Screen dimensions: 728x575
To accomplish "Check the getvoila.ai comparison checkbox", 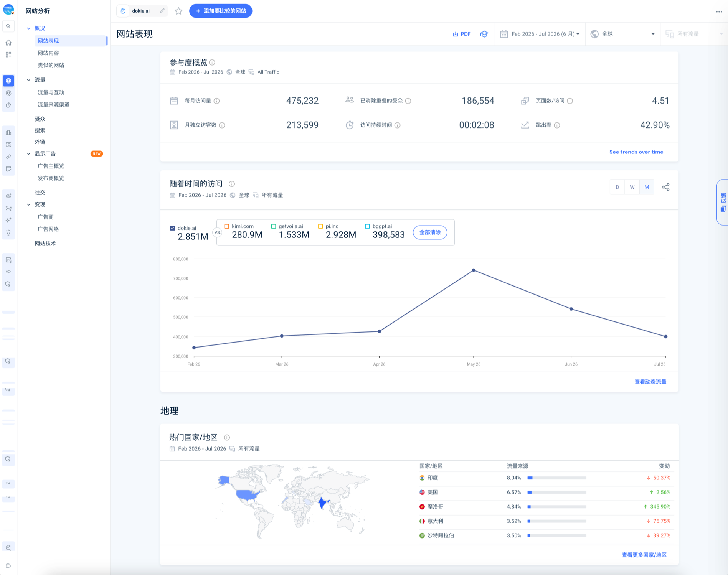I will [x=274, y=226].
